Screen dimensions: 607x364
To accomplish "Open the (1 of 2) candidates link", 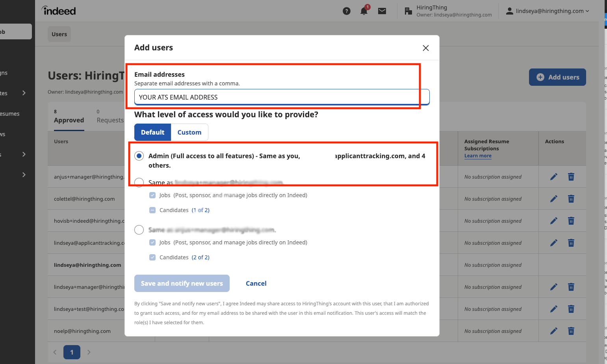I will tap(200, 210).
